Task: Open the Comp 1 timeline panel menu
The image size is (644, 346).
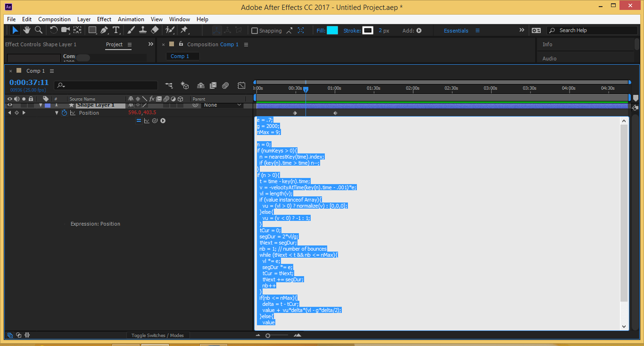Action: [52, 71]
